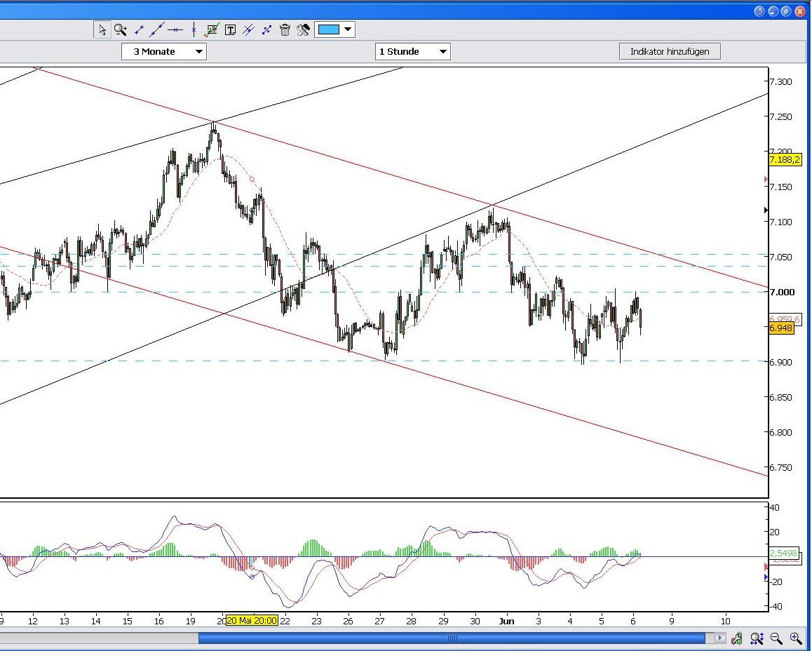This screenshot has height=651, width=812.
Task: Click the yellow 7.188,2 price label
Action: point(785,159)
